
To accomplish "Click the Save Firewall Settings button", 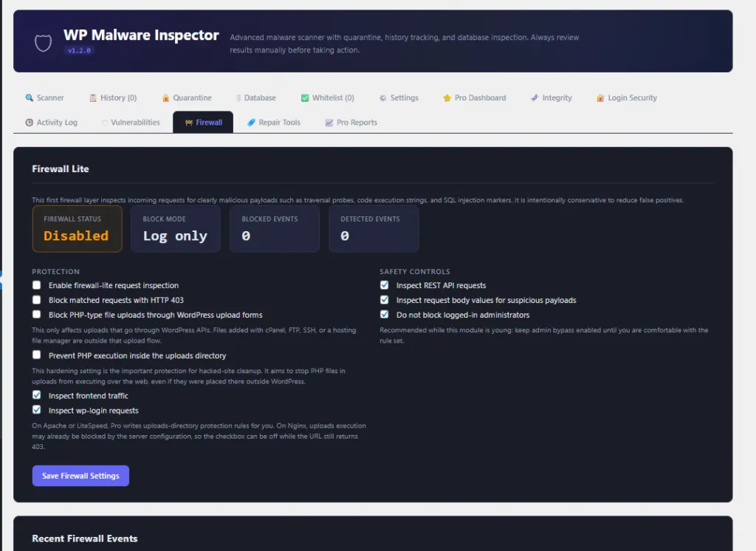I will pos(80,476).
